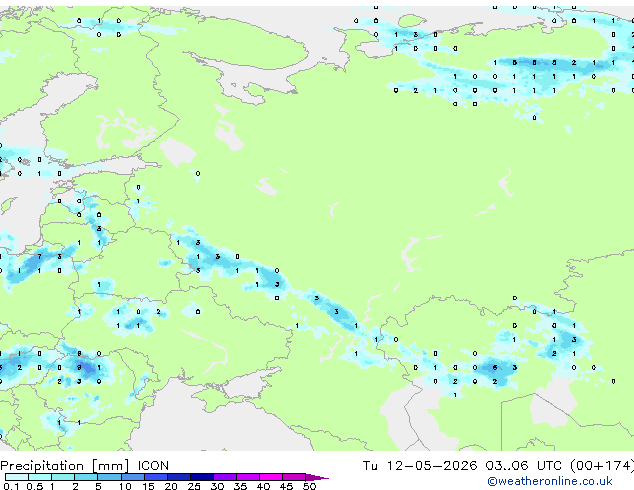Pick the 10–15 mm legend color box
This screenshot has width=634, height=490.
tap(132, 477)
